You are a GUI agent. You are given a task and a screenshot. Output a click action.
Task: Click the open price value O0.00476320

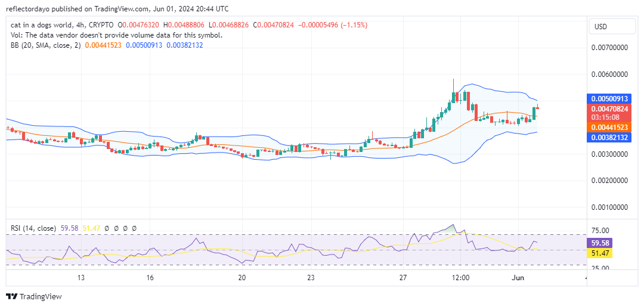[x=139, y=26]
